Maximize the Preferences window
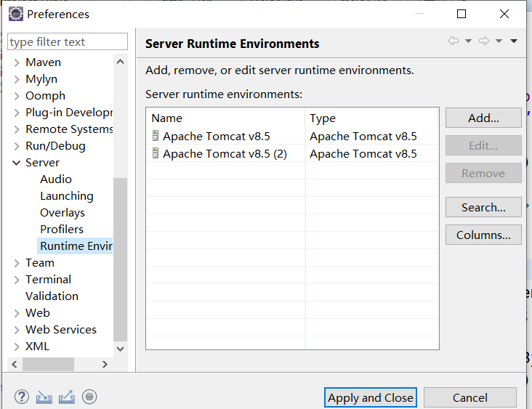This screenshot has height=409, width=532. pyautogui.click(x=462, y=14)
